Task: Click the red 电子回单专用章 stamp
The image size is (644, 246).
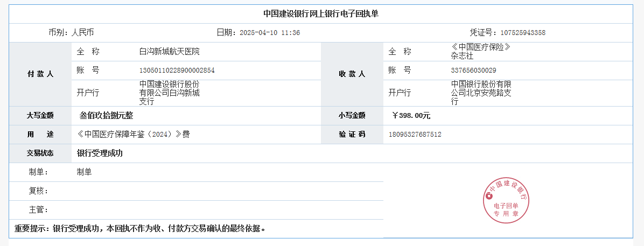Action: [506, 201]
